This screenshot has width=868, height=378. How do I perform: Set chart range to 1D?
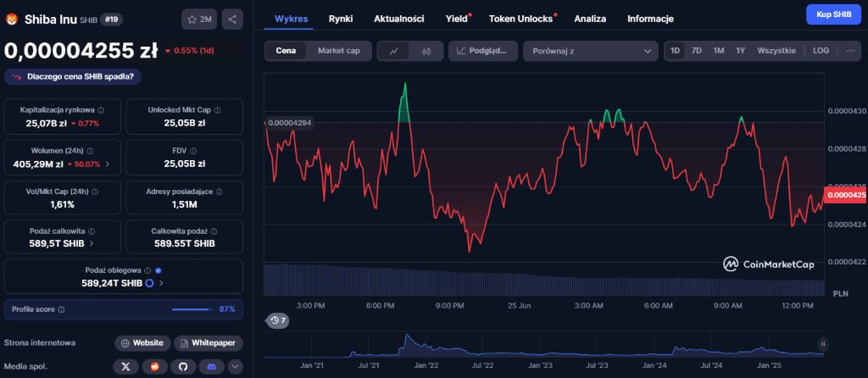tap(676, 50)
